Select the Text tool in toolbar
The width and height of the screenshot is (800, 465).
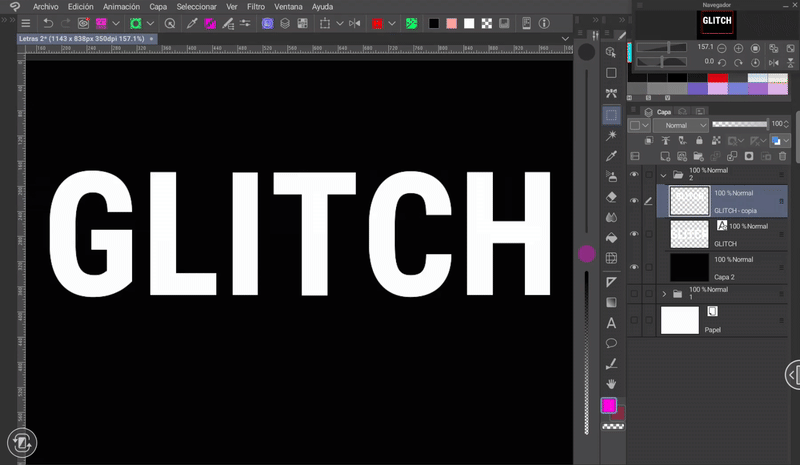pyautogui.click(x=611, y=323)
